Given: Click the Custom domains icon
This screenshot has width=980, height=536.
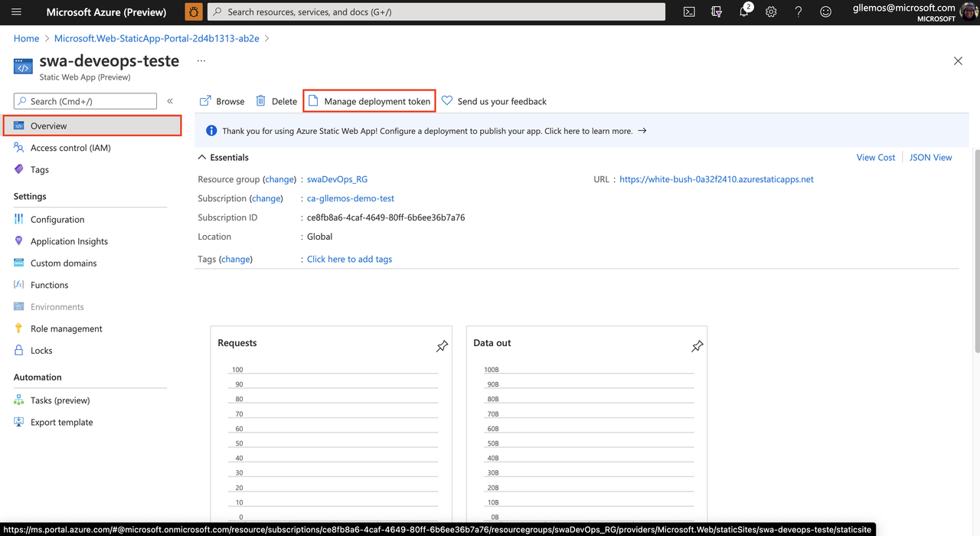Looking at the screenshot, I should [18, 263].
